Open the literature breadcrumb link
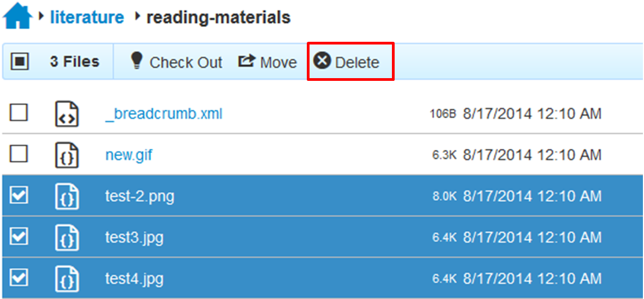Image resolution: width=644 pixels, height=299 pixels. (x=87, y=17)
